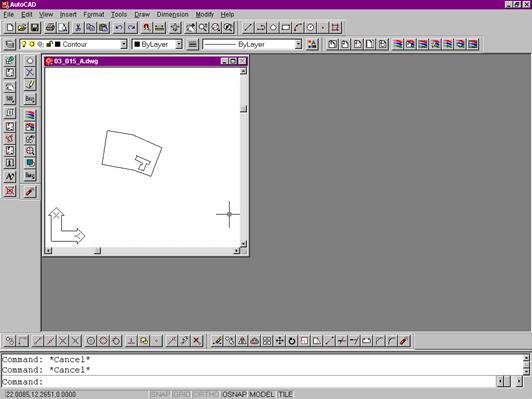Toggle GRID display in status bar
Image resolution: width=532 pixels, height=399 pixels.
[182, 394]
